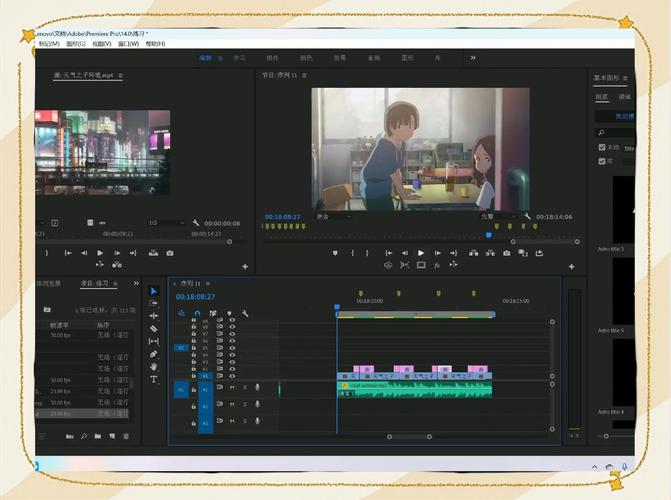Select the Selection tool arrow

[x=154, y=292]
